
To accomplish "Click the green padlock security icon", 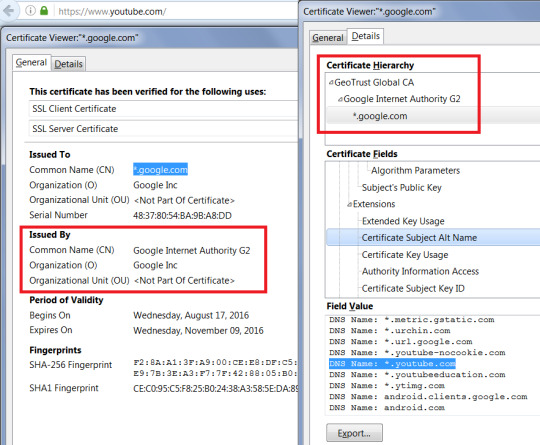I will pyautogui.click(x=44, y=11).
